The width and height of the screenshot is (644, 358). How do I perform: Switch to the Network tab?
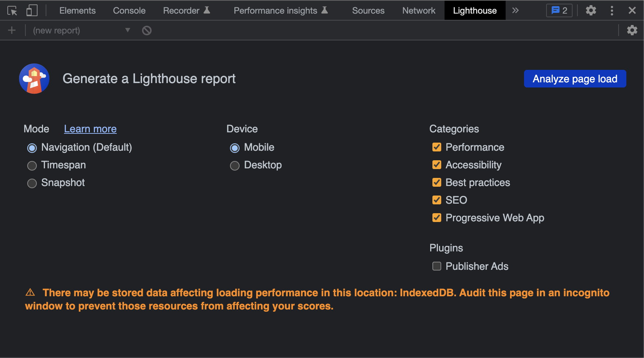click(x=418, y=11)
